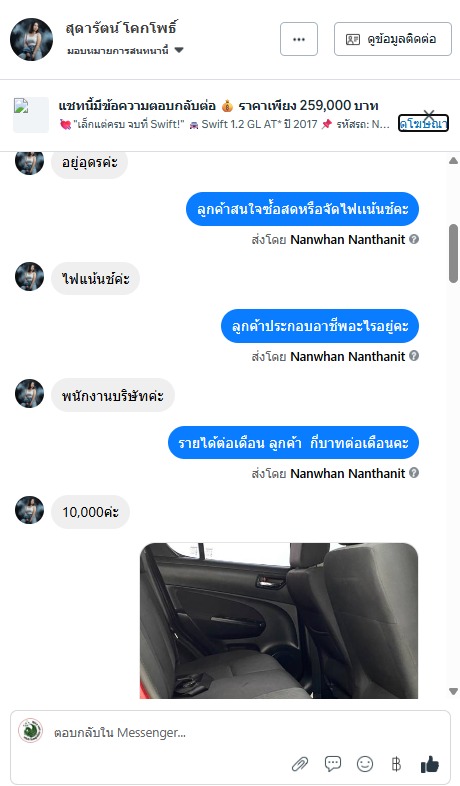Click the paperclip attach file icon
The width and height of the screenshot is (460, 786).
tap(300, 764)
